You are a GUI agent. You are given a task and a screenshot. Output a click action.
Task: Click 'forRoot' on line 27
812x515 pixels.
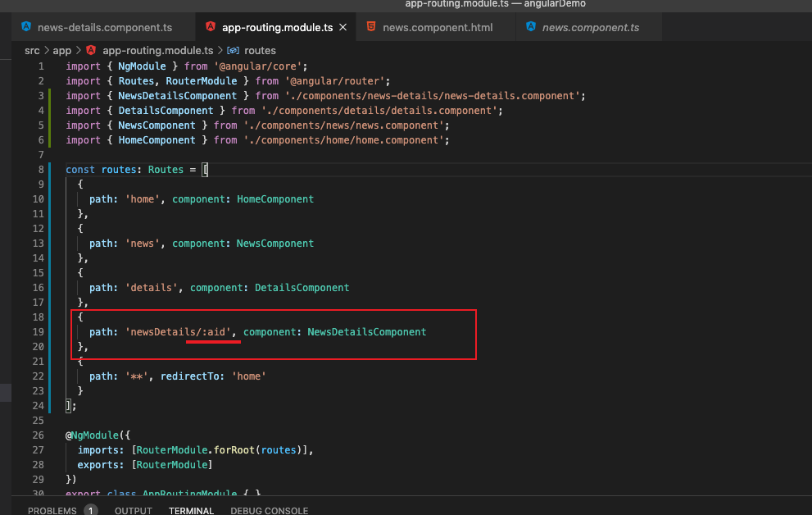pyautogui.click(x=234, y=449)
